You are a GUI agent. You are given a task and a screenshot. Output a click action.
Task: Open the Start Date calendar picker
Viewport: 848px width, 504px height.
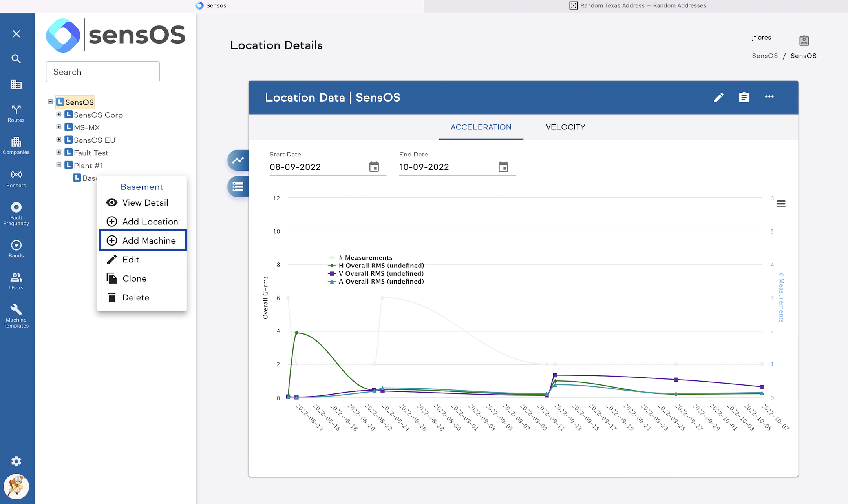(x=374, y=167)
